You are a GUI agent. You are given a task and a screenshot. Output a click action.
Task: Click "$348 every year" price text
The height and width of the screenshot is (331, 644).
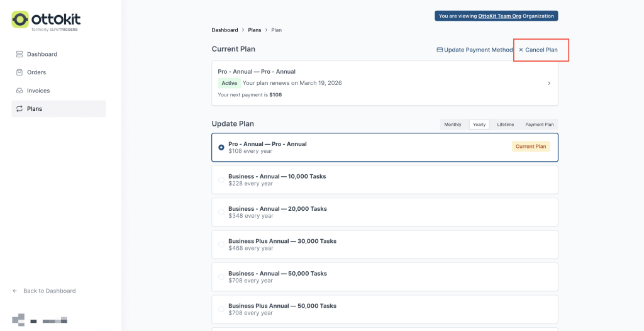tap(250, 216)
